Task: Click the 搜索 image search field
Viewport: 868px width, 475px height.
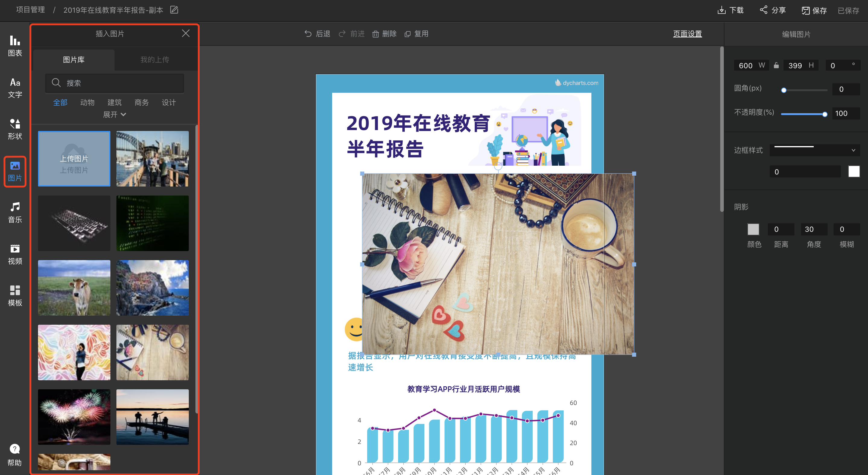Action: pyautogui.click(x=115, y=83)
